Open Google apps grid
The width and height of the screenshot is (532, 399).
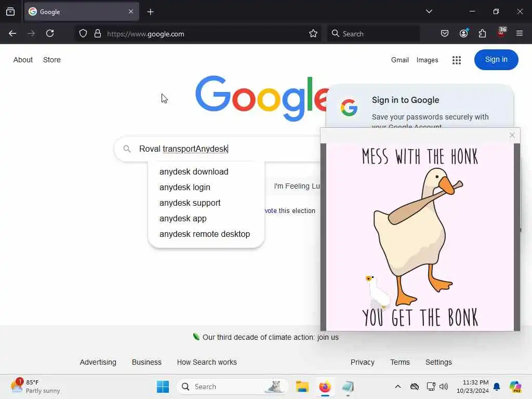tap(456, 60)
